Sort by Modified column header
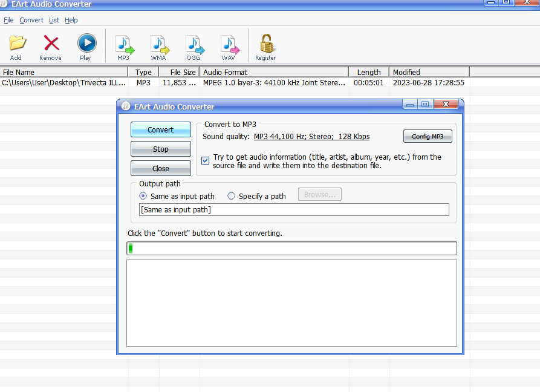540x392 pixels. pos(429,72)
